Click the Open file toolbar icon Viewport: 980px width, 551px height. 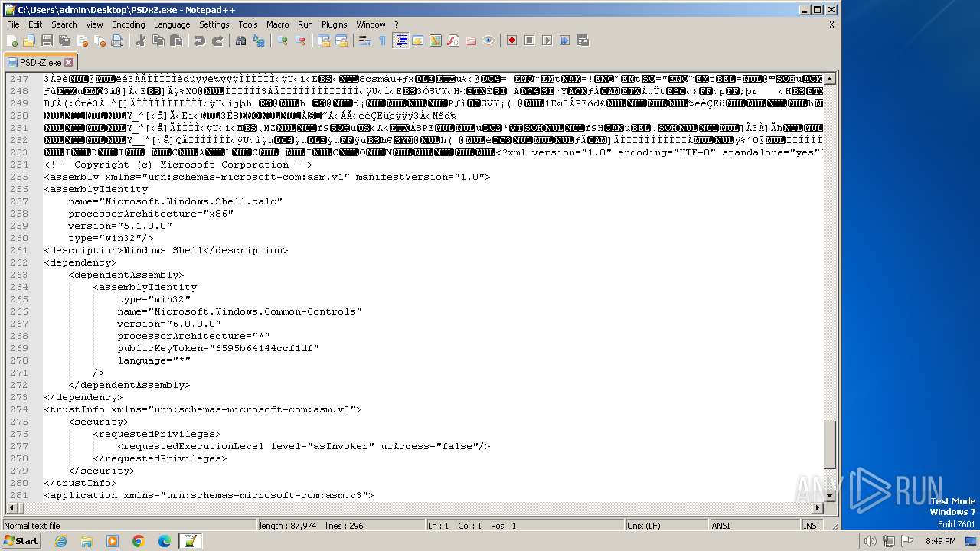29,41
